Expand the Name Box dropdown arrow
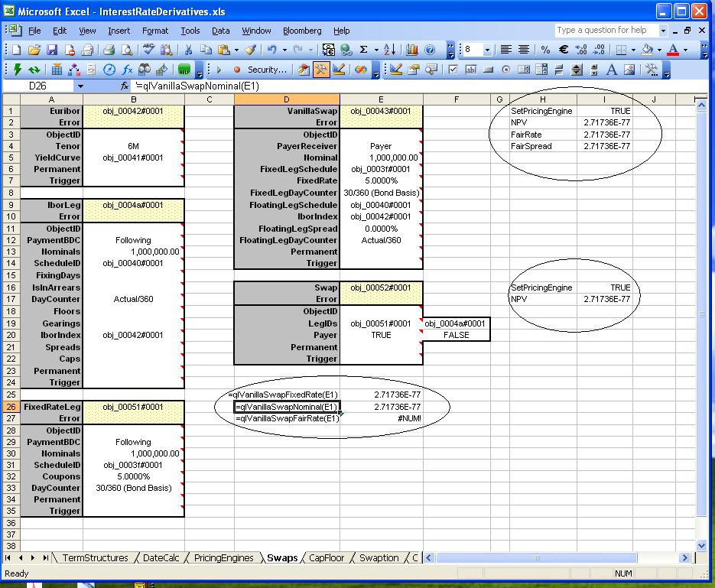 click(80, 86)
